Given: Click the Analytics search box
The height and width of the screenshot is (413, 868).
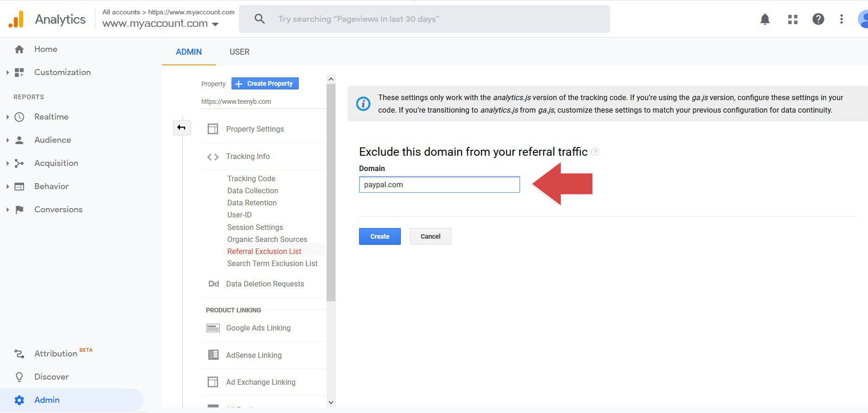Looking at the screenshot, I should point(424,19).
